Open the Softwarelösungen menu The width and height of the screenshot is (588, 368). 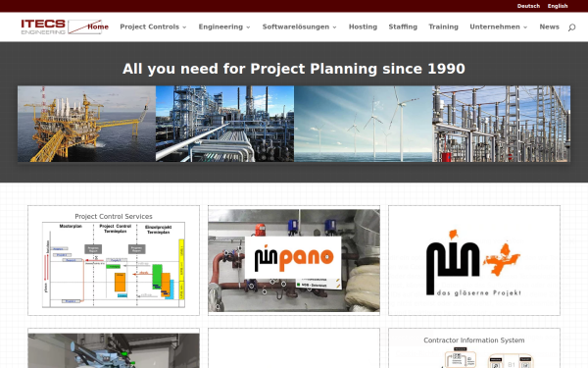click(x=296, y=26)
